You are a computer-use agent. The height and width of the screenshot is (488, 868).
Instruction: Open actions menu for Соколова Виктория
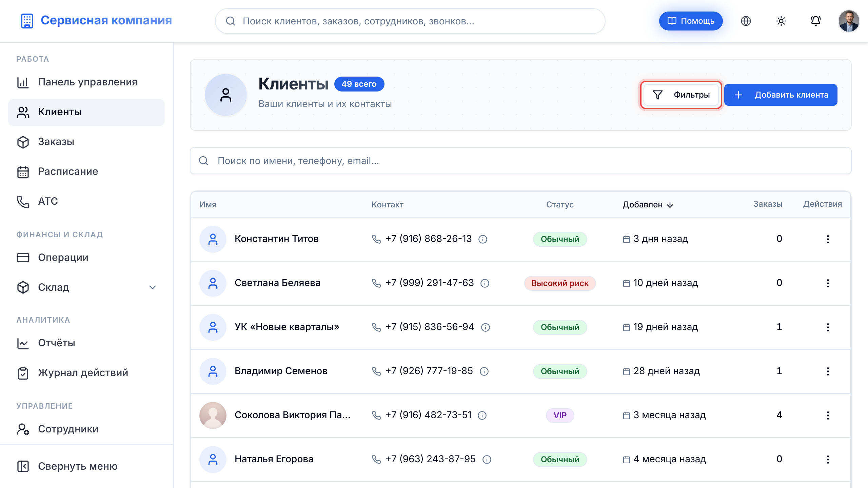(828, 415)
